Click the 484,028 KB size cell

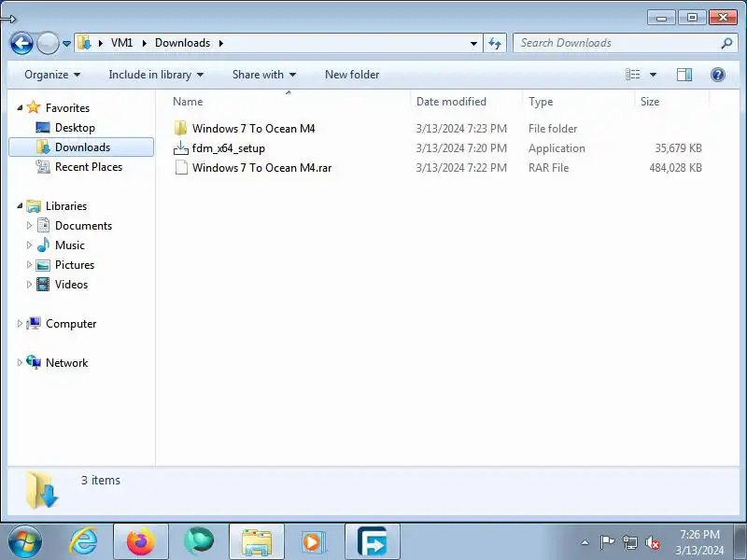(675, 168)
